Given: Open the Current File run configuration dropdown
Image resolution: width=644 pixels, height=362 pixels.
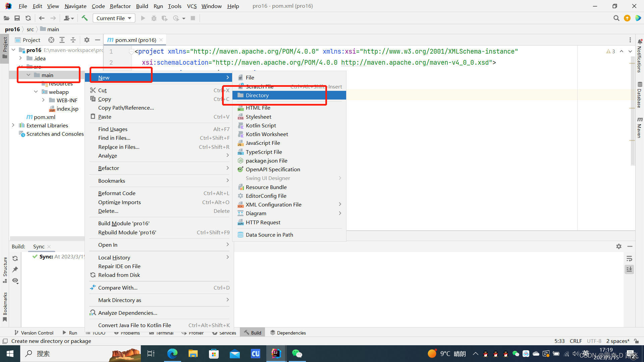Looking at the screenshot, I should [114, 18].
